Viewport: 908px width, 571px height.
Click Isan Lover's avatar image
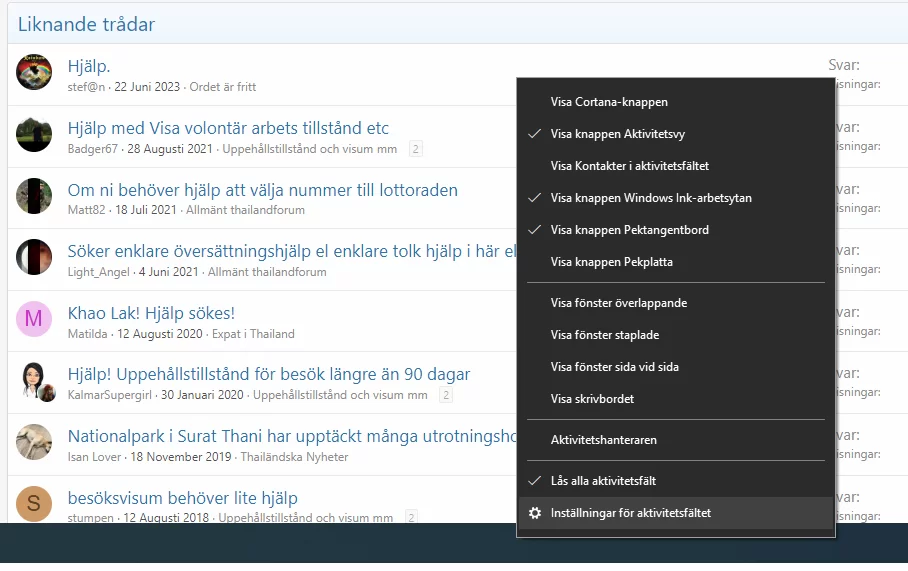pos(34,442)
